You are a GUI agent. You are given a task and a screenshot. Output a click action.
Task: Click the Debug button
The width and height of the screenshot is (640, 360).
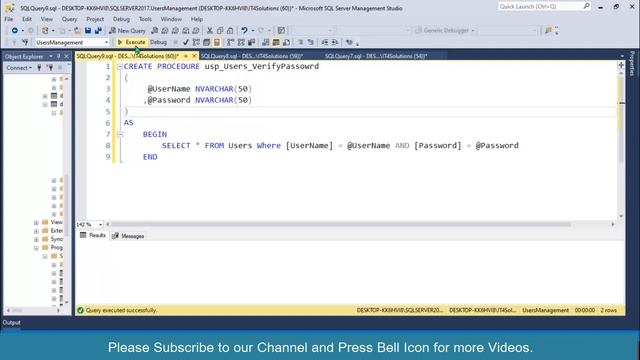click(x=158, y=42)
